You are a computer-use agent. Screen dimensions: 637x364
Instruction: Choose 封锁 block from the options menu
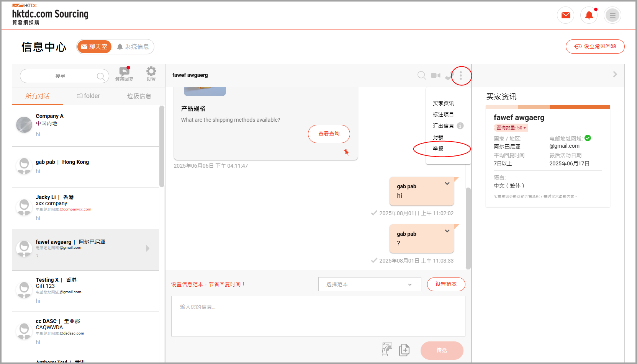438,137
